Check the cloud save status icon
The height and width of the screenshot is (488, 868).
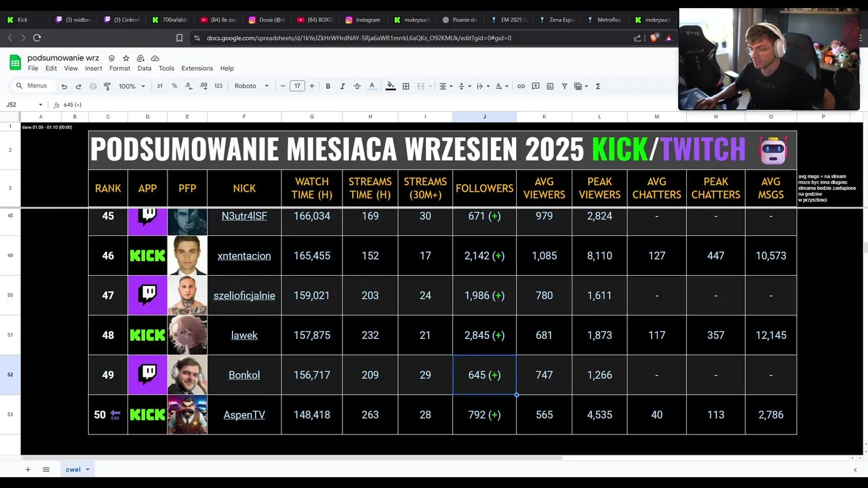pyautogui.click(x=155, y=58)
